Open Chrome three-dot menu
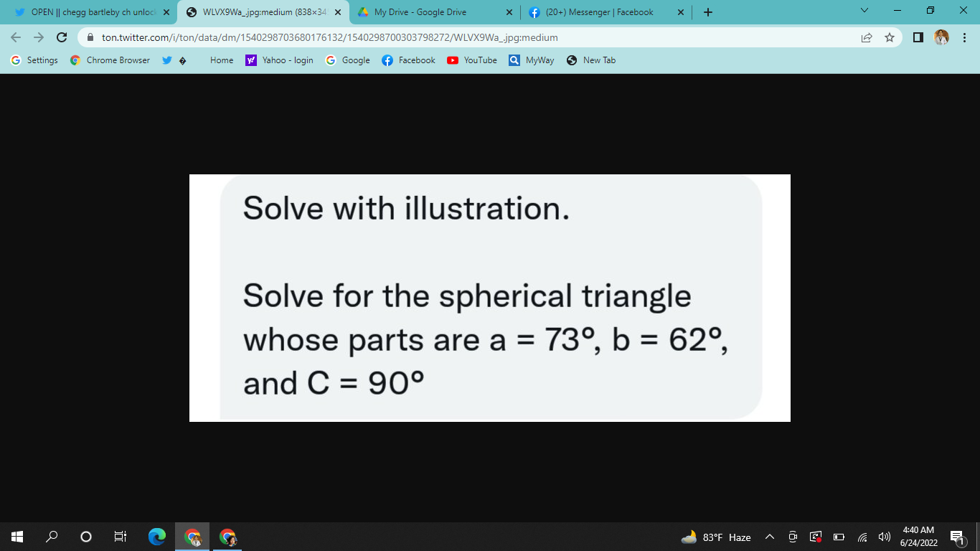 tap(964, 37)
